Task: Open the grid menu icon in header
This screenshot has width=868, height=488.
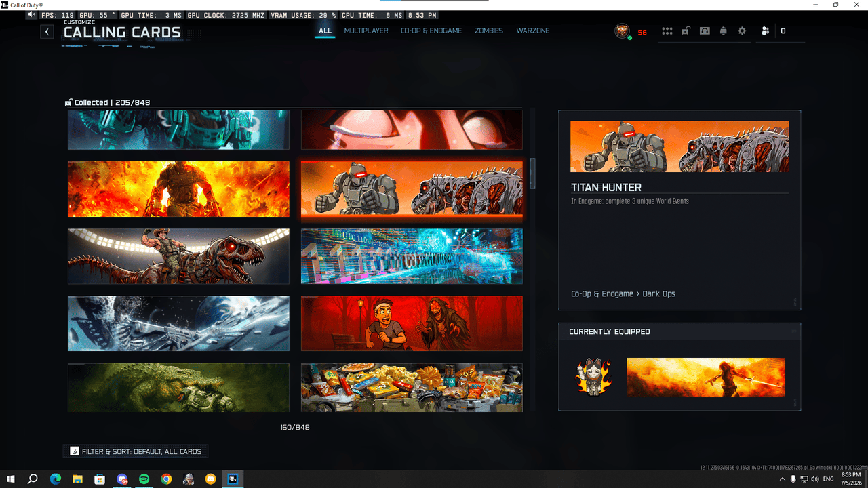Action: (x=667, y=31)
